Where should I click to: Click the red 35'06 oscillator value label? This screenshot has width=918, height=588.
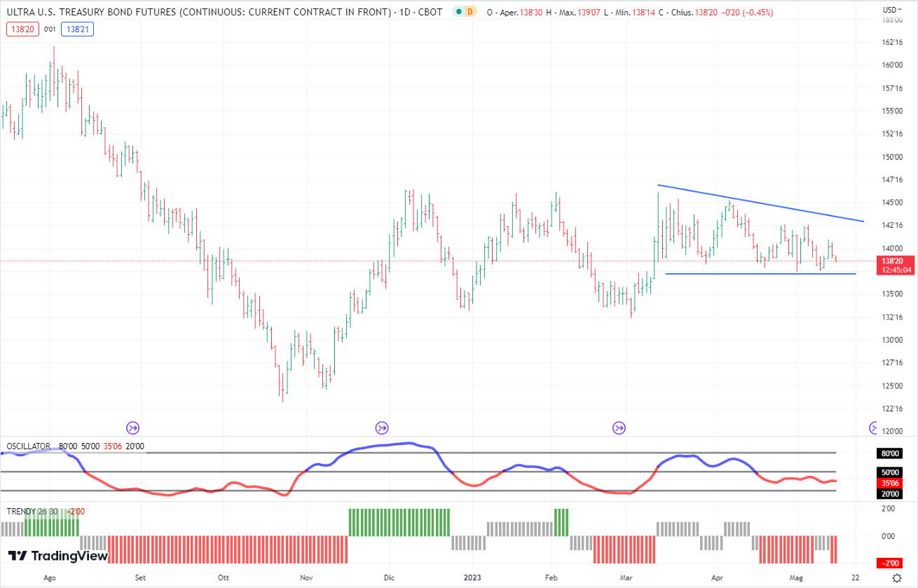(x=890, y=482)
